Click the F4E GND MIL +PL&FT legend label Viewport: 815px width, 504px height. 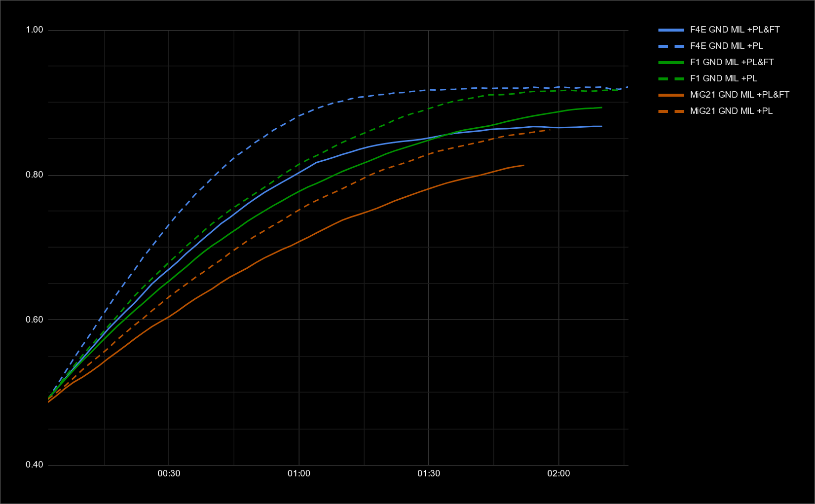[x=735, y=30]
